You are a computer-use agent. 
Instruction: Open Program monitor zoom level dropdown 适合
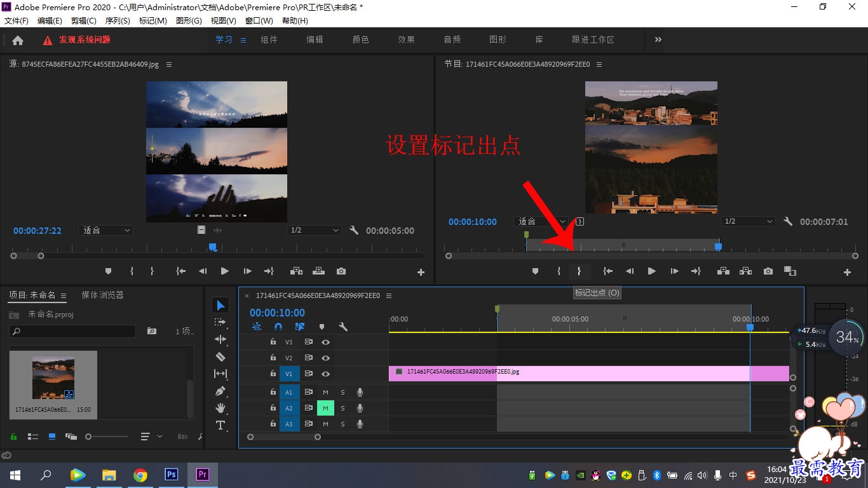pyautogui.click(x=541, y=222)
